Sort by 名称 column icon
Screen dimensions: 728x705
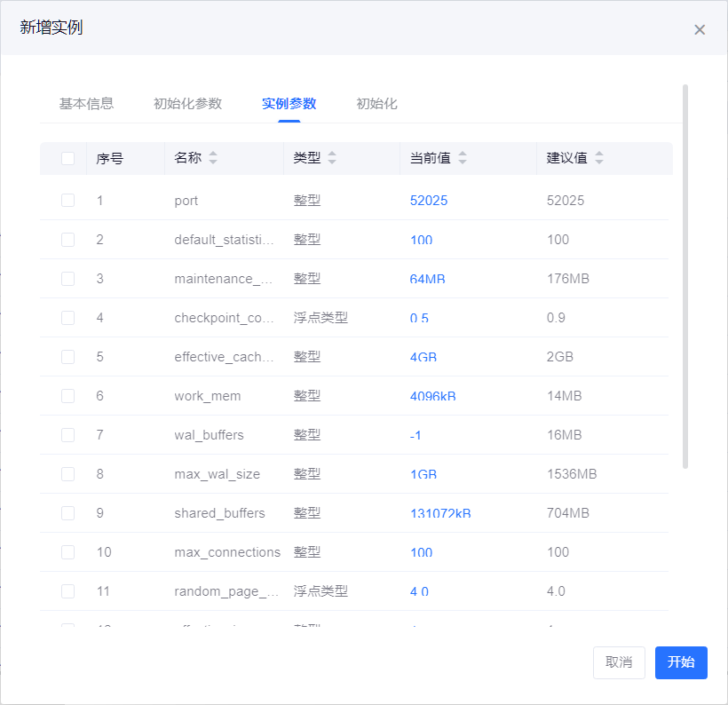tap(213, 158)
